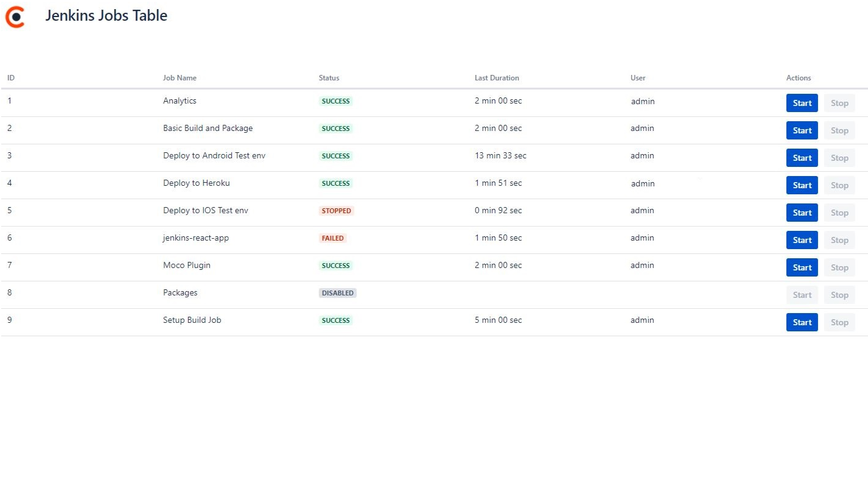This screenshot has width=868, height=494.
Task: Click the ID column header
Action: tap(11, 78)
